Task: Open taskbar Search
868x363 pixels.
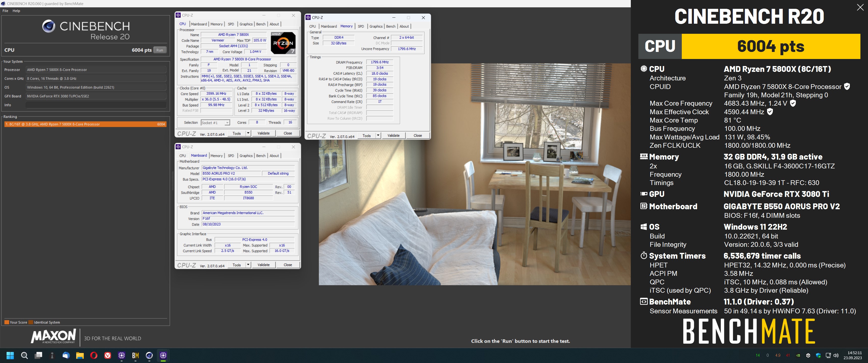Action: (24, 355)
